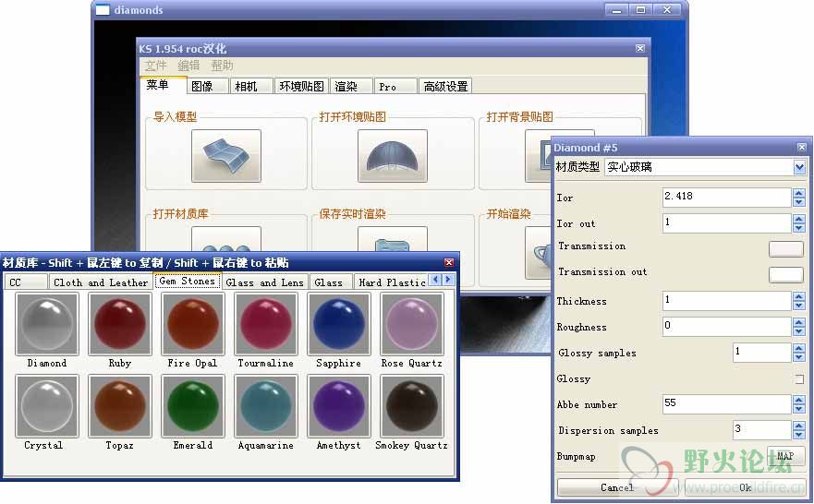Choose the Sapphire material sphere
The width and height of the screenshot is (814, 504).
click(338, 324)
